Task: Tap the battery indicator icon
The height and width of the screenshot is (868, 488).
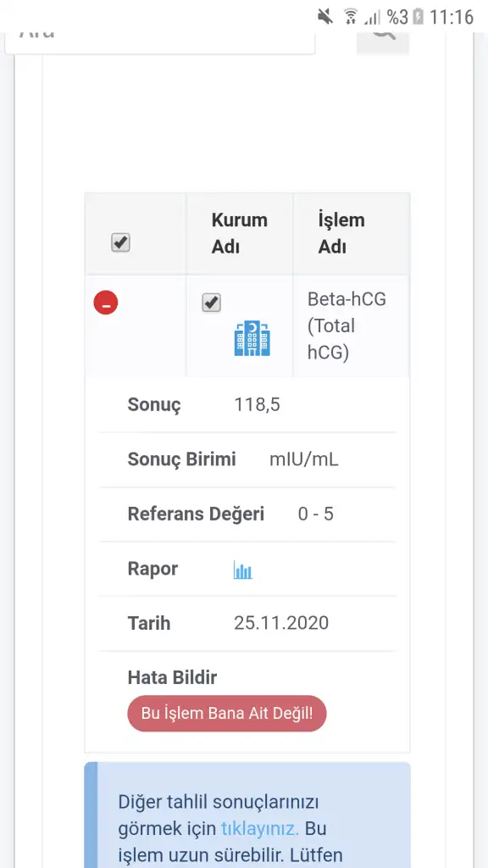Action: (419, 17)
